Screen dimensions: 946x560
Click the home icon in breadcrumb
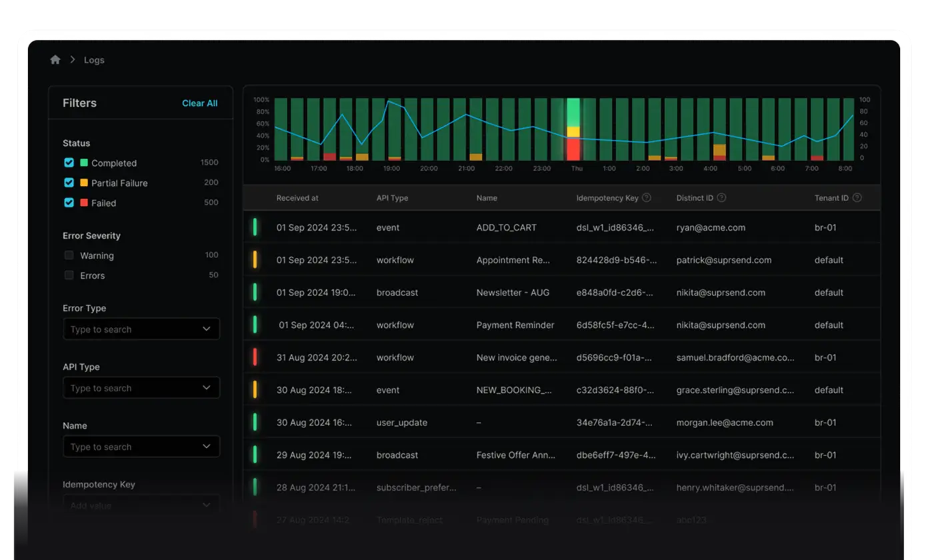point(55,60)
